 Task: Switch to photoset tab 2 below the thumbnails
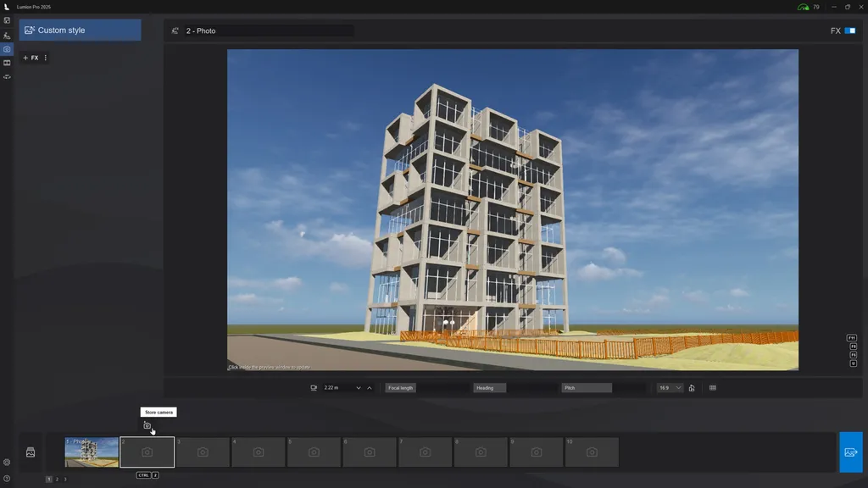click(x=57, y=479)
